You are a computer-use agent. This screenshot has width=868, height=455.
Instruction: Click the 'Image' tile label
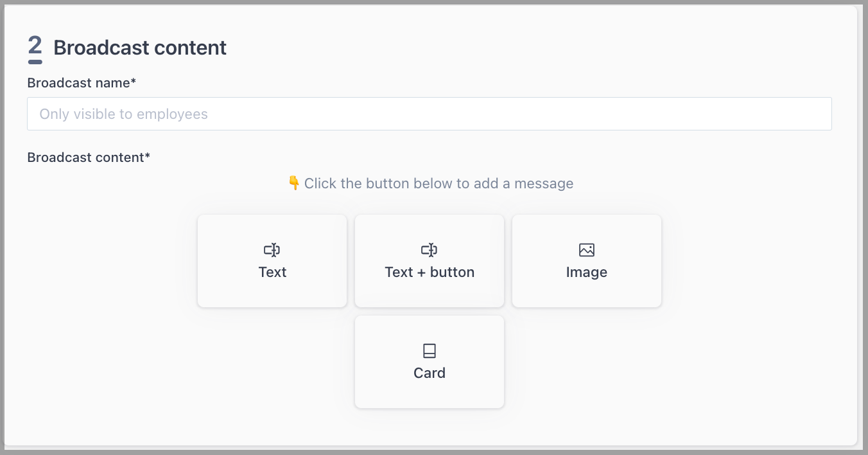(587, 272)
